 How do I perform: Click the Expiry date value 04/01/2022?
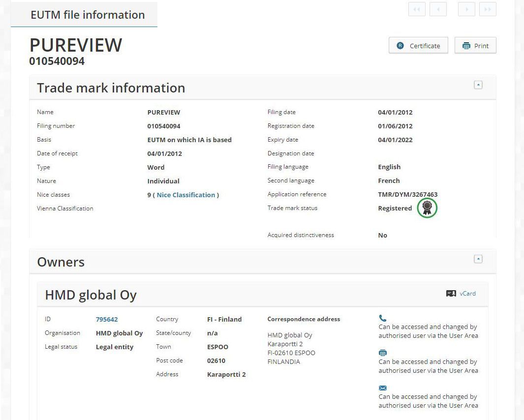point(395,140)
